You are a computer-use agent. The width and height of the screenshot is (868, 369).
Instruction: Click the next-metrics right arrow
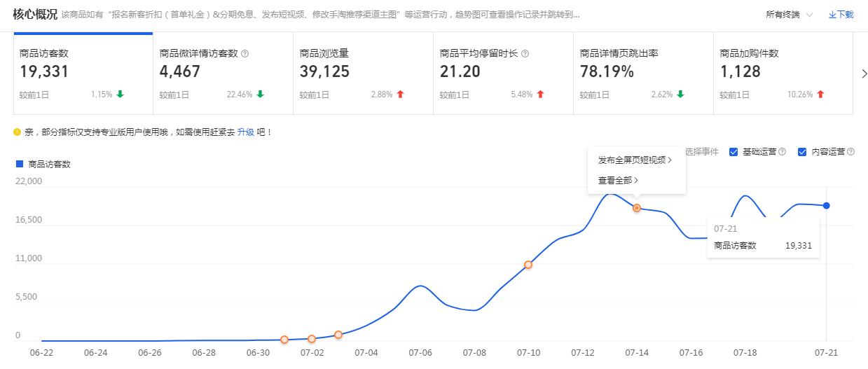coord(864,74)
